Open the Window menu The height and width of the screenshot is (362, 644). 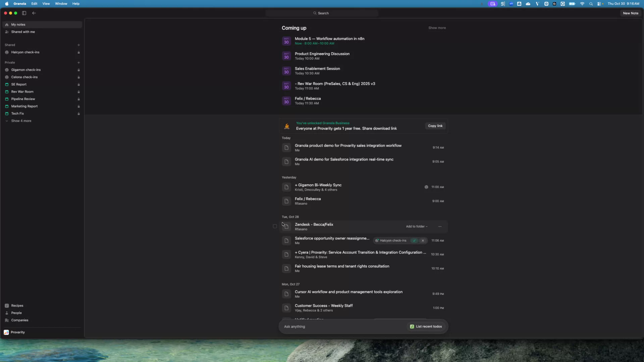61,4
